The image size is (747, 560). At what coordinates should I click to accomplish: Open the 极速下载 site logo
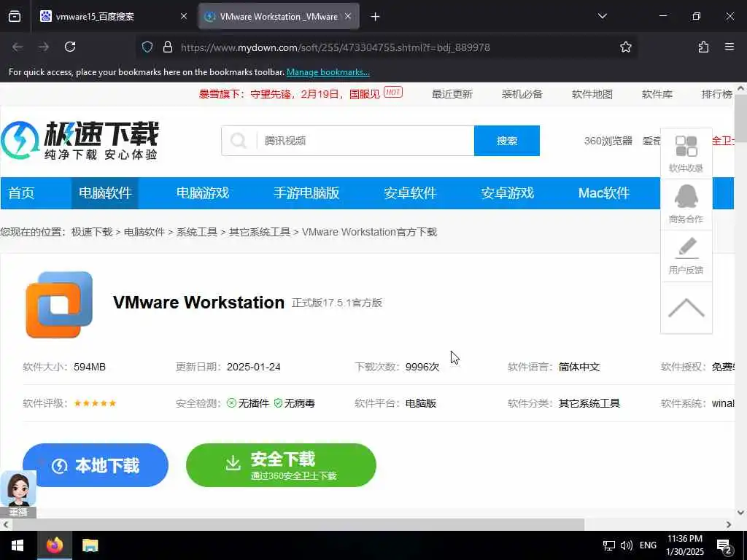pyautogui.click(x=80, y=141)
